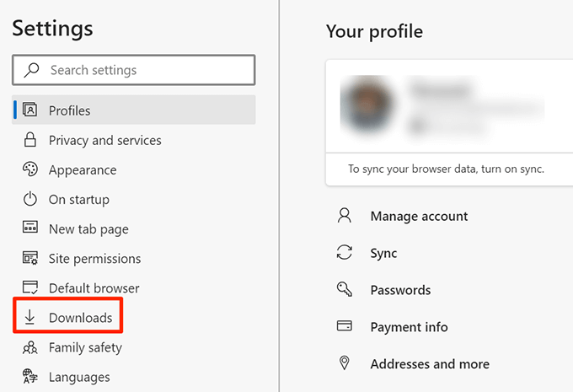Screen dimensions: 573x392
Task: Open Sync settings
Action: click(383, 253)
